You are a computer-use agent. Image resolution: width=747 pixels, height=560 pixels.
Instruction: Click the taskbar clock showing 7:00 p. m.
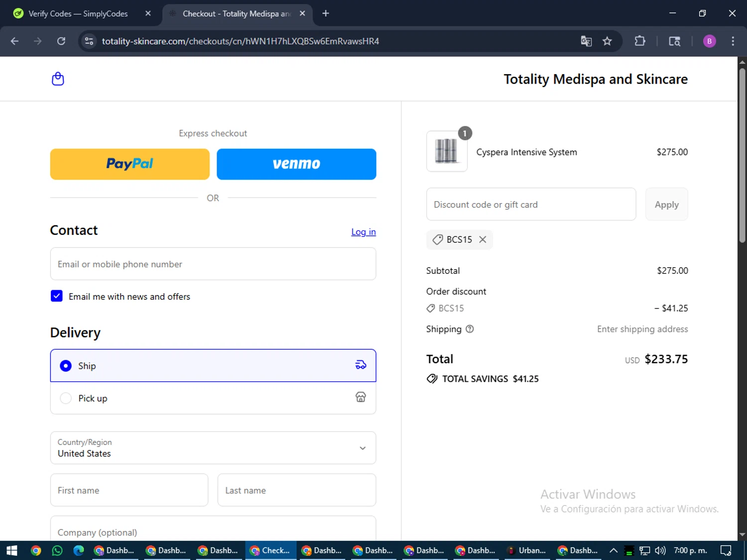pos(690,551)
